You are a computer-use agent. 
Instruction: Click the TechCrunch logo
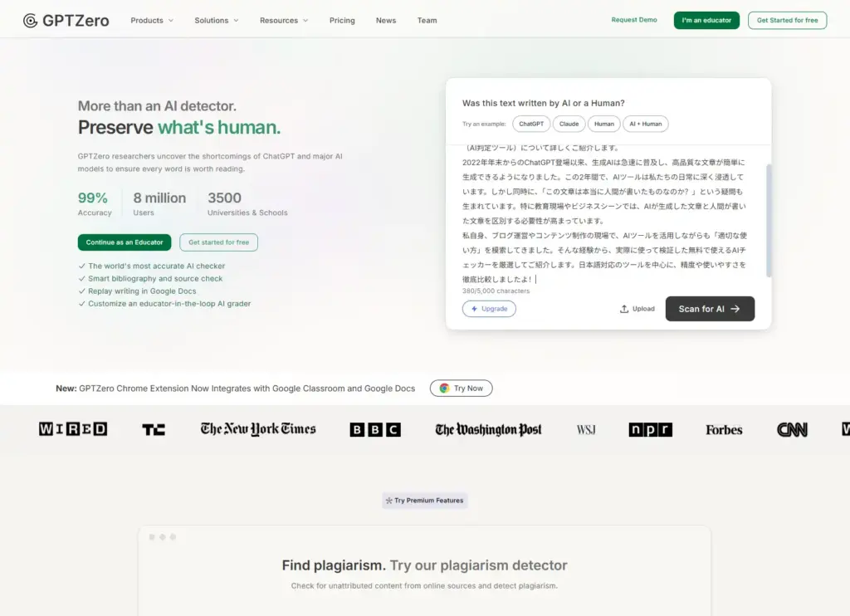pyautogui.click(x=154, y=429)
